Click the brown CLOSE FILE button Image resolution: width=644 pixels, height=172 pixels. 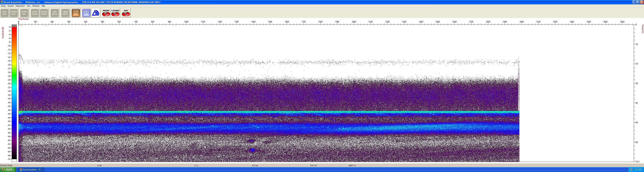[76, 13]
